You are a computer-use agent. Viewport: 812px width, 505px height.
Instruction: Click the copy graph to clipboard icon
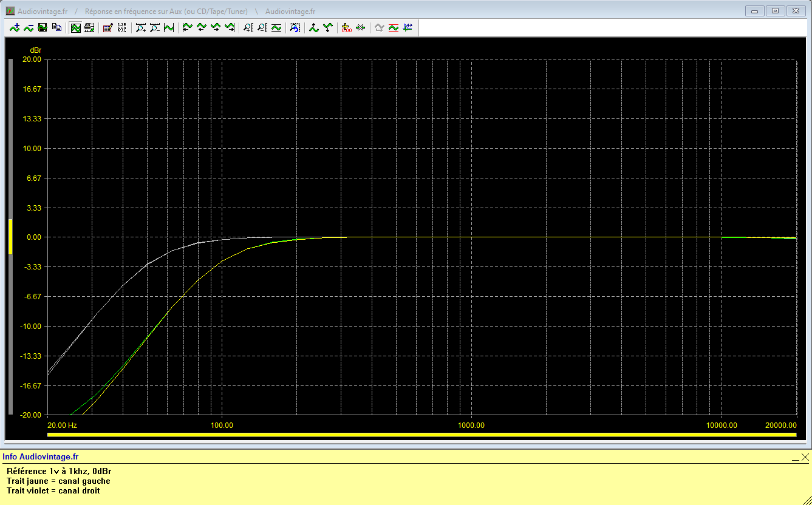pyautogui.click(x=56, y=27)
